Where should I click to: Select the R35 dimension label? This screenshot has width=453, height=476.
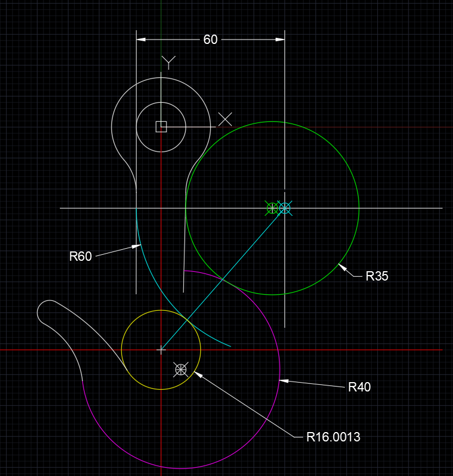tap(377, 276)
